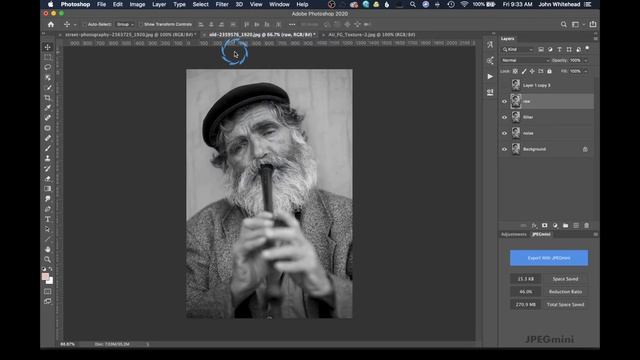
Task: Open the layer filter Kind dropdown
Action: pyautogui.click(x=518, y=49)
